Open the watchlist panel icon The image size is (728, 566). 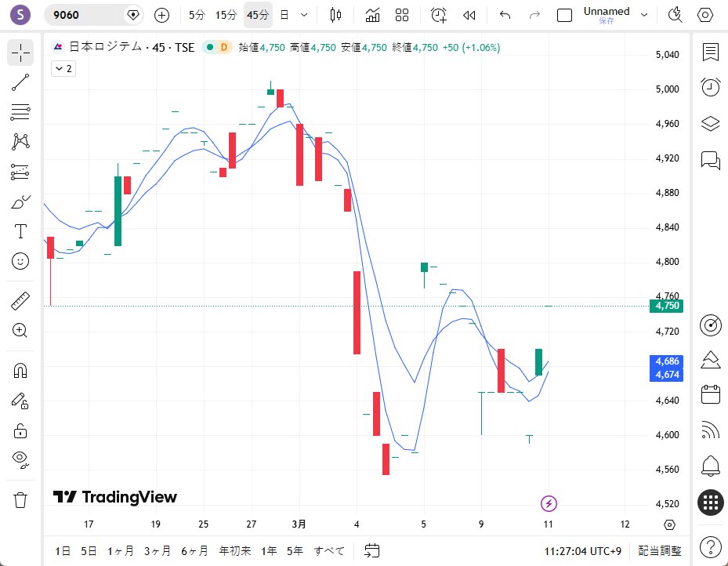tap(711, 52)
